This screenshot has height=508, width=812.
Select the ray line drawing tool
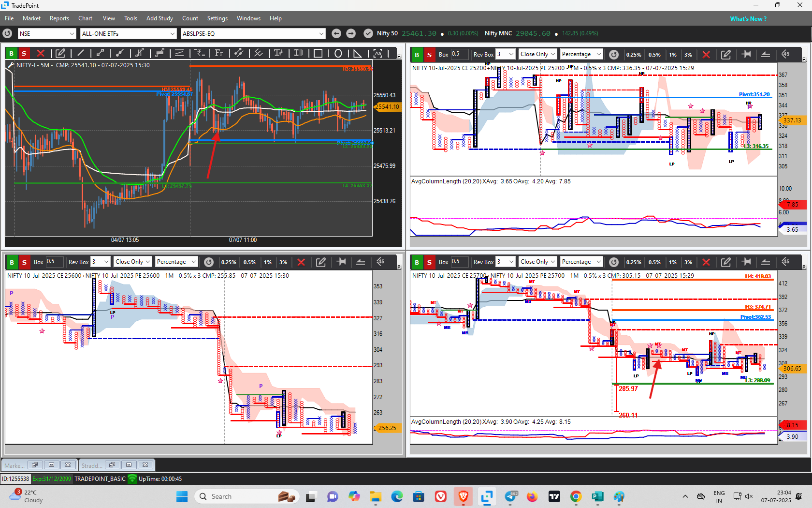(120, 53)
